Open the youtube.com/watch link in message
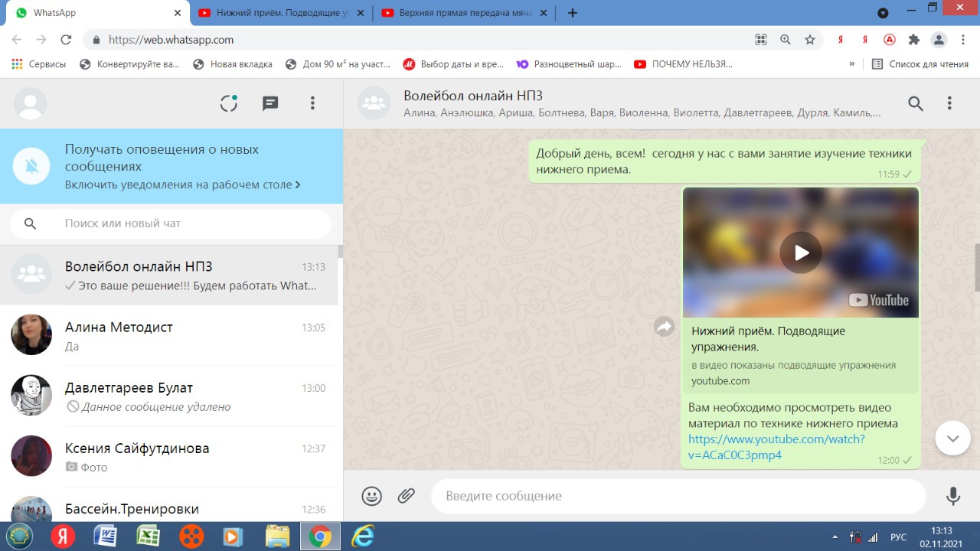This screenshot has height=551, width=980. tap(776, 447)
